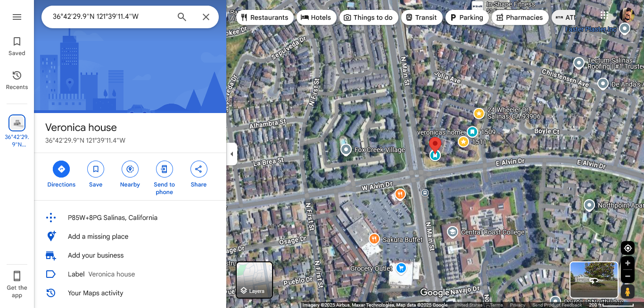Open the Street View preview thumbnail
Image resolution: width=644 pixels, height=308 pixels.
point(594,280)
